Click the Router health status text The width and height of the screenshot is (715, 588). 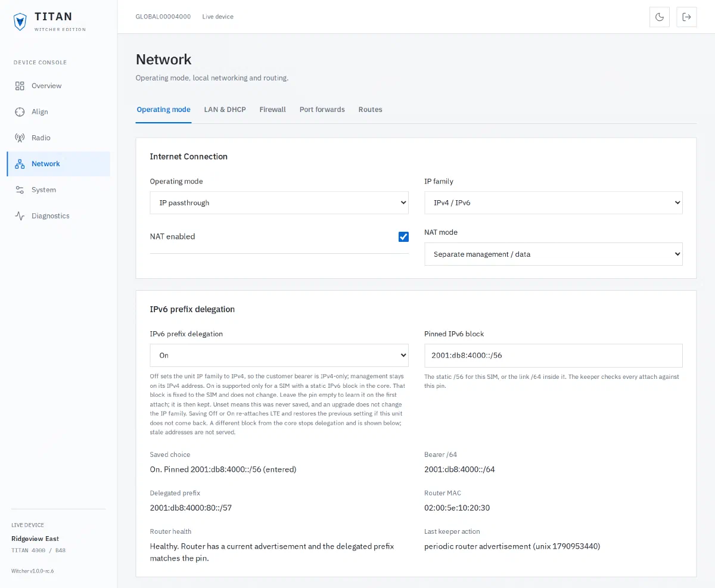272,552
